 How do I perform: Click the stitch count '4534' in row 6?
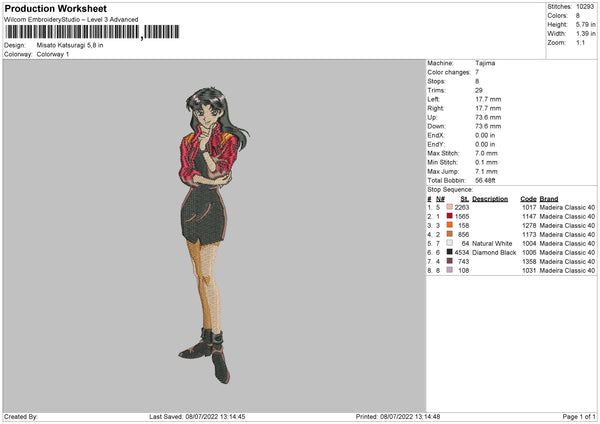pos(462,253)
